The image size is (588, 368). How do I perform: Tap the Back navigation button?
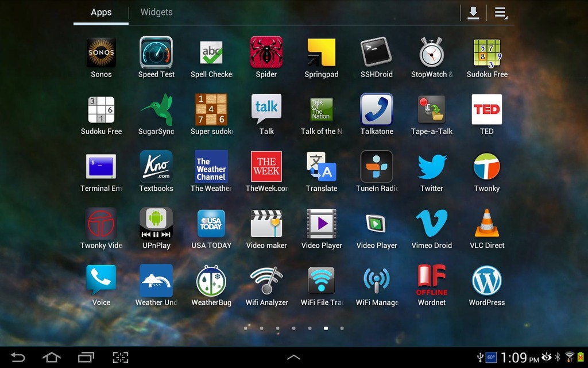click(18, 357)
